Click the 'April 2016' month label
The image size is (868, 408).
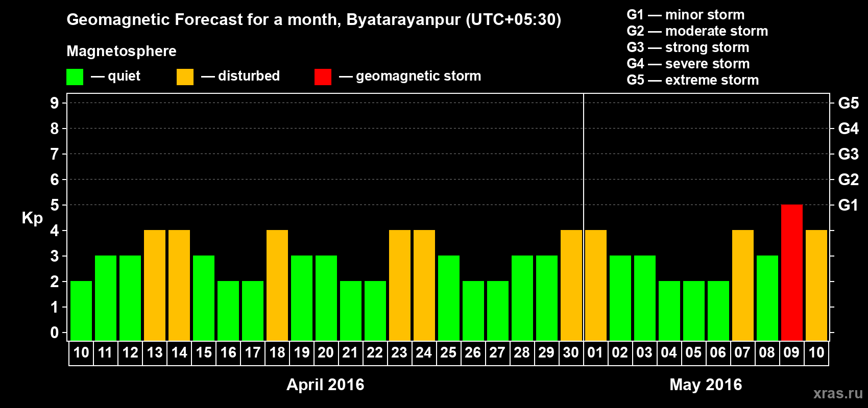tap(325, 385)
